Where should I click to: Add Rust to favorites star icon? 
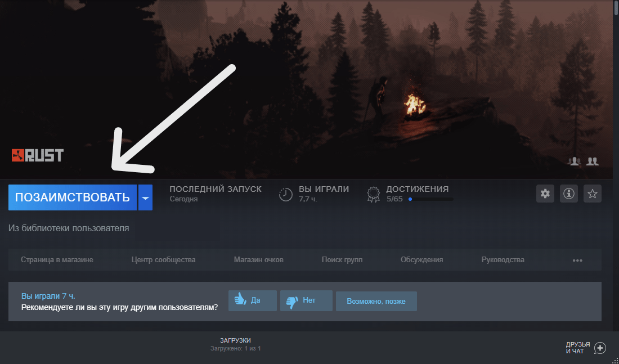592,194
